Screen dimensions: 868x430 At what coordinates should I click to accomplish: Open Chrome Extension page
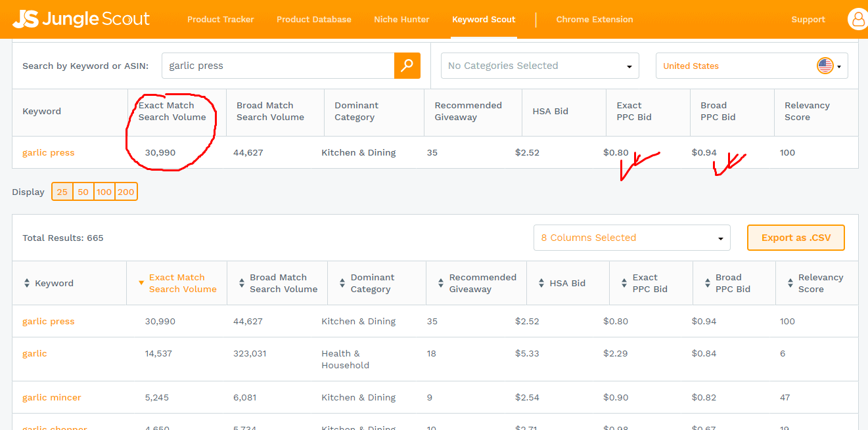click(x=595, y=19)
